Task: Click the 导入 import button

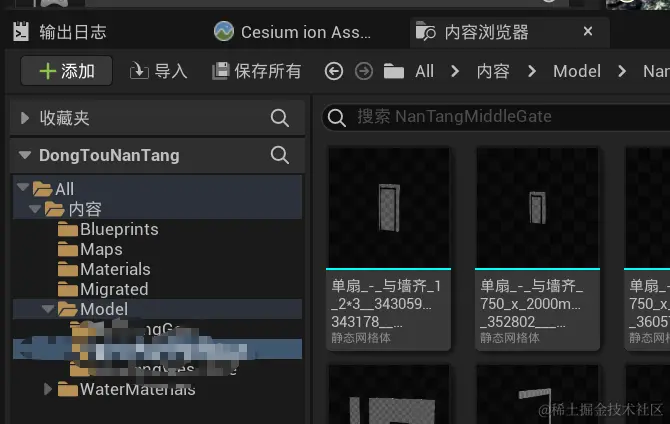Action: tap(159, 71)
